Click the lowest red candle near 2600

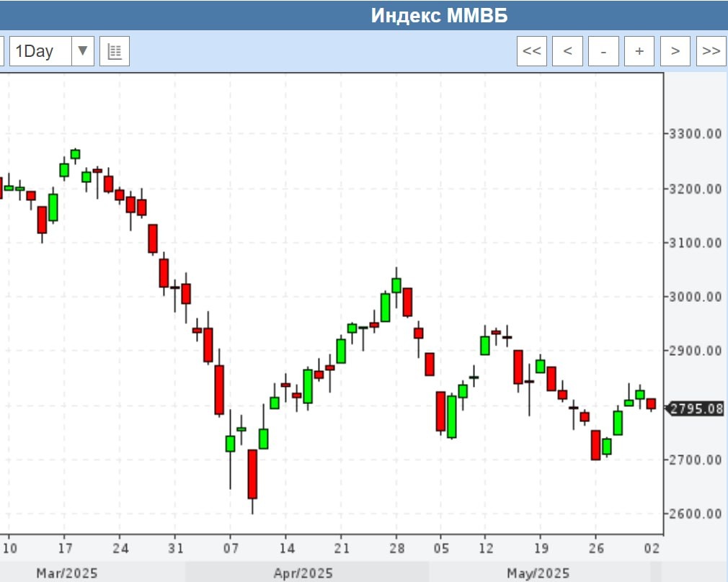(x=252, y=475)
